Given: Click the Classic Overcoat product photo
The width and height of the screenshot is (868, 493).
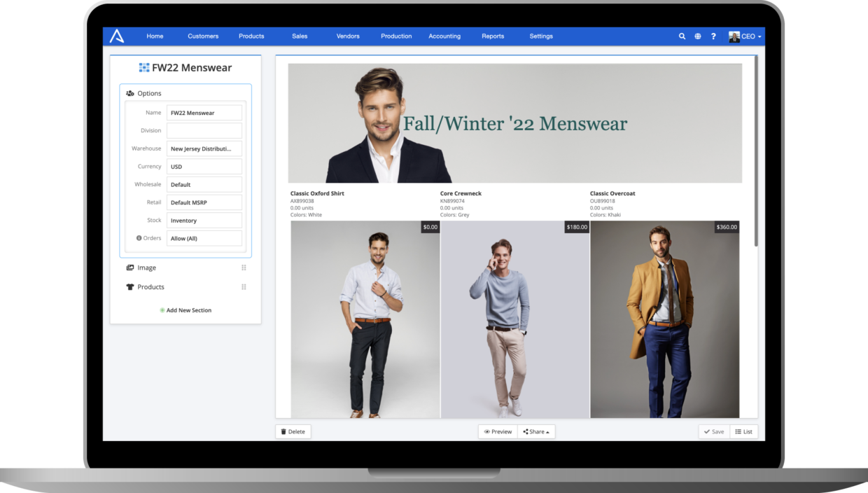Looking at the screenshot, I should click(664, 319).
